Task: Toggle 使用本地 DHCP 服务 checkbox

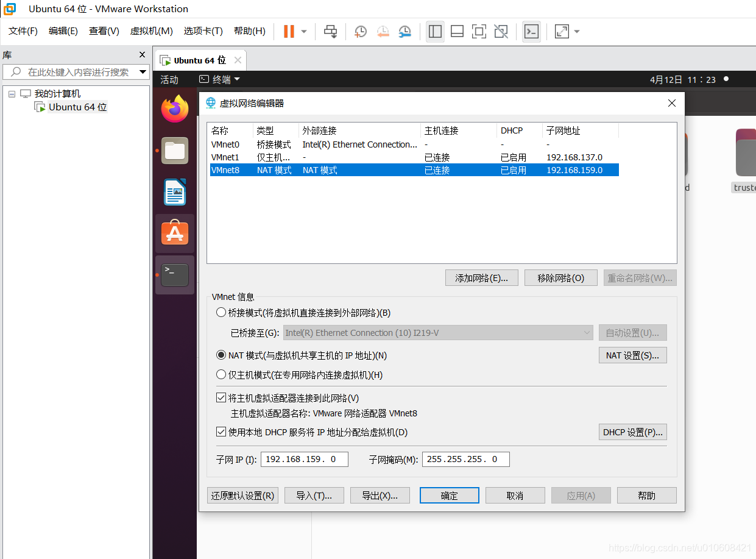Action: point(221,432)
